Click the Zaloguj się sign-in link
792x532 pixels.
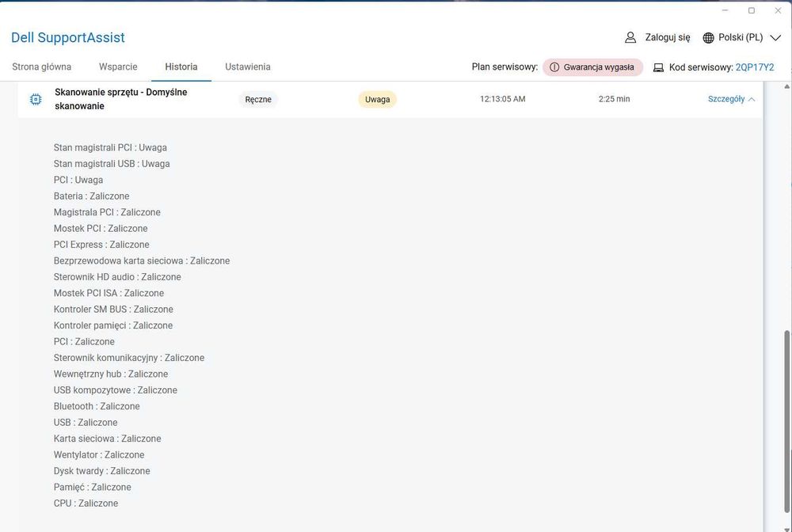point(667,37)
